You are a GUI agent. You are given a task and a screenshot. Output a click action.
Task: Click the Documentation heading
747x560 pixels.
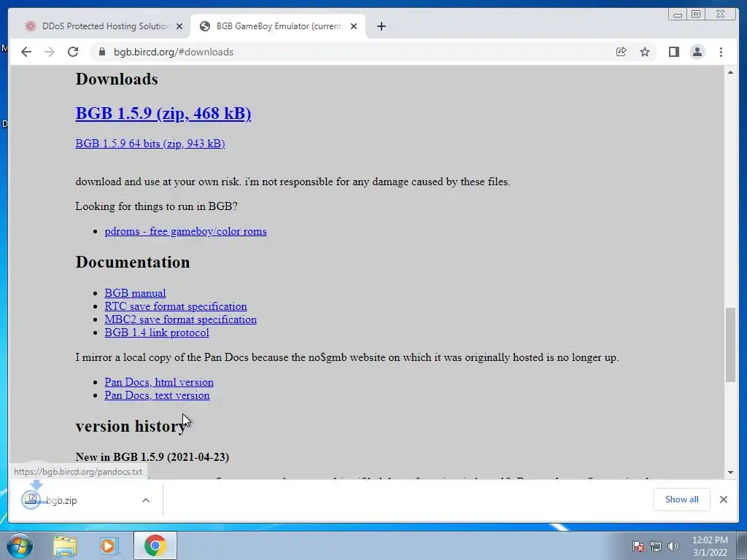pos(133,262)
